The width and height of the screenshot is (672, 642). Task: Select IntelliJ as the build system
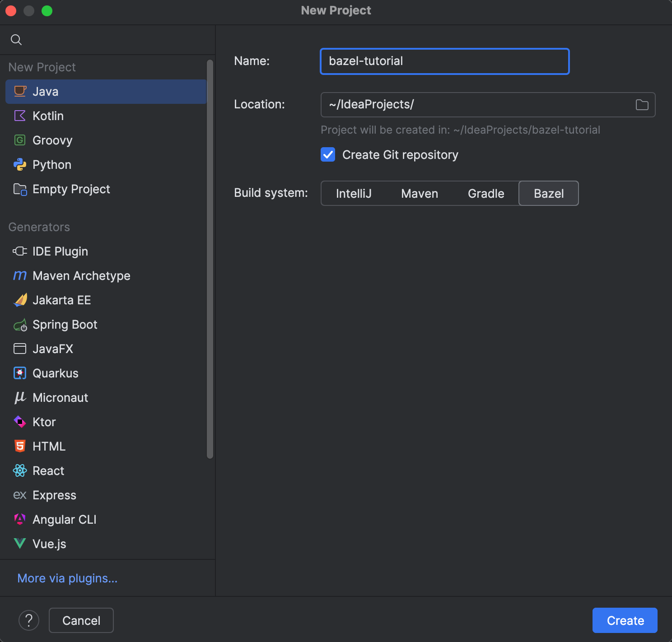pos(354,193)
